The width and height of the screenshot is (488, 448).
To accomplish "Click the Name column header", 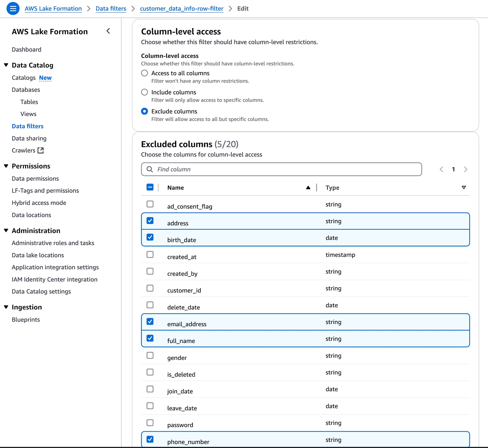I will (x=175, y=187).
